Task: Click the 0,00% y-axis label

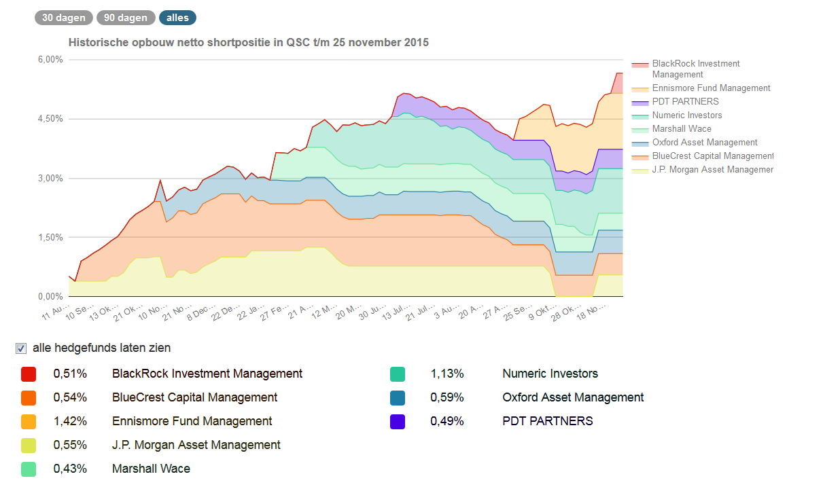Action: pos(50,297)
